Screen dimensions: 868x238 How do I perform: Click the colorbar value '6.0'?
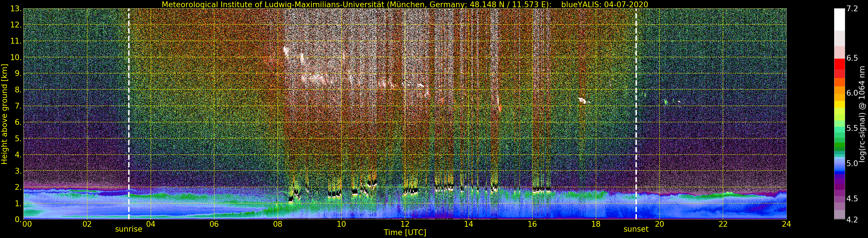(x=852, y=93)
